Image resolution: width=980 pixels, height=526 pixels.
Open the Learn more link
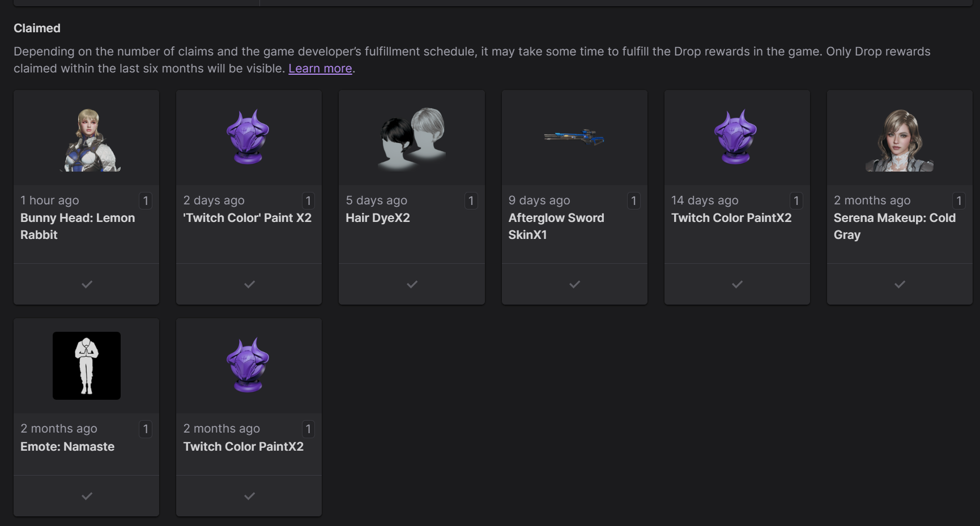[320, 69]
